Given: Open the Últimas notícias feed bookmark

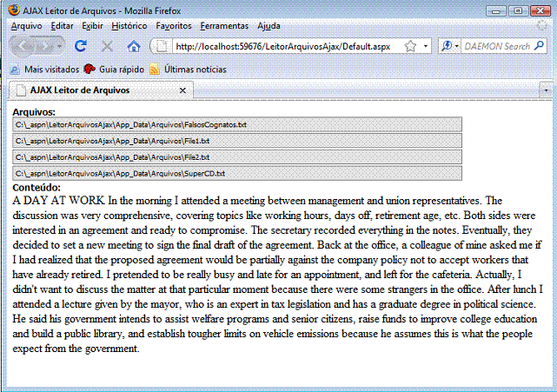Looking at the screenshot, I should click(183, 69).
